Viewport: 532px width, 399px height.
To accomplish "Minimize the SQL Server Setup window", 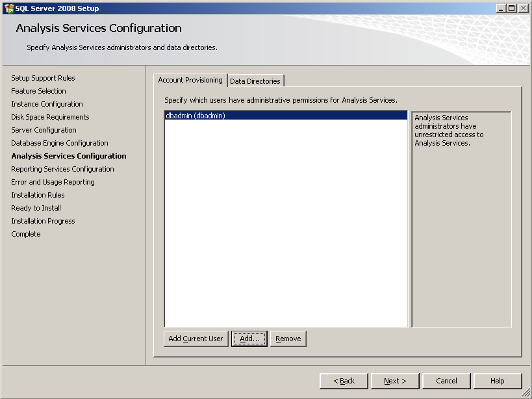I will click(x=501, y=8).
